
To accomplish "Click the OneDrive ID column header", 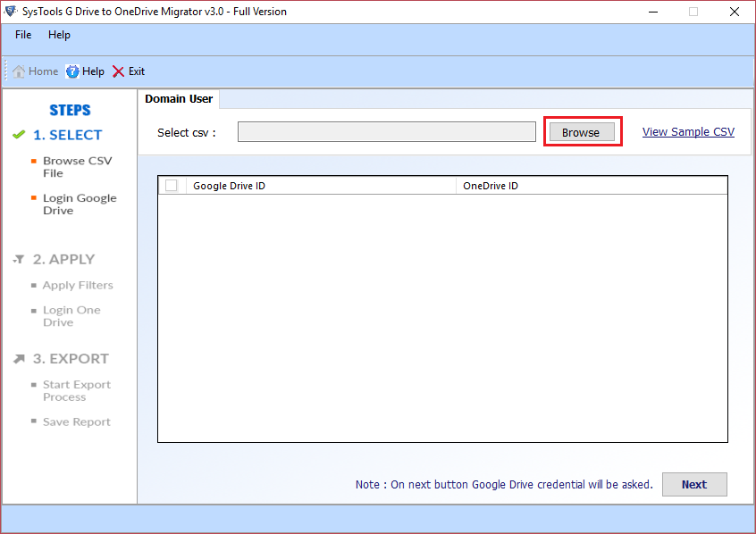I will (592, 186).
